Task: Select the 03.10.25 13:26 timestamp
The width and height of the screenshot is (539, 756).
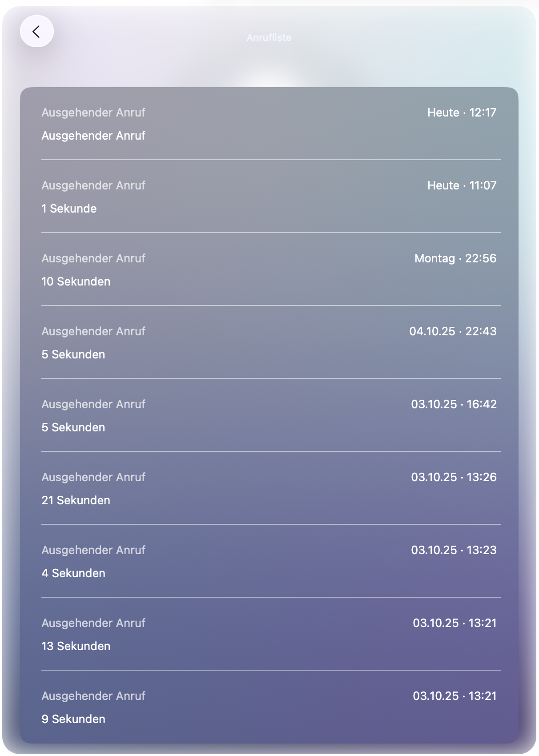Action: click(454, 477)
